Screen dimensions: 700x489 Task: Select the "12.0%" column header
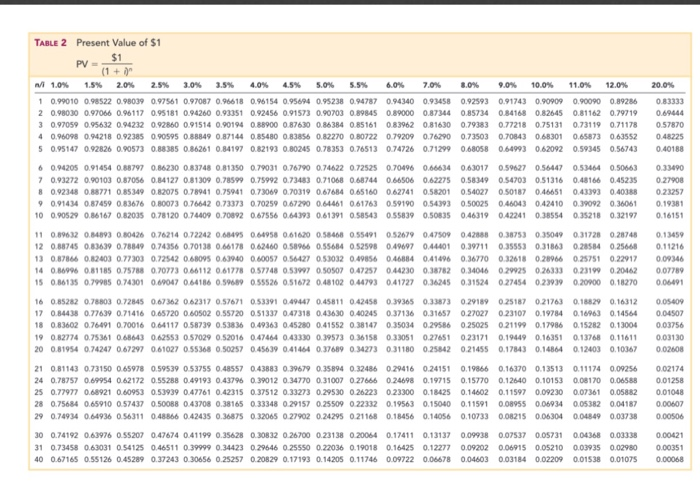point(617,85)
